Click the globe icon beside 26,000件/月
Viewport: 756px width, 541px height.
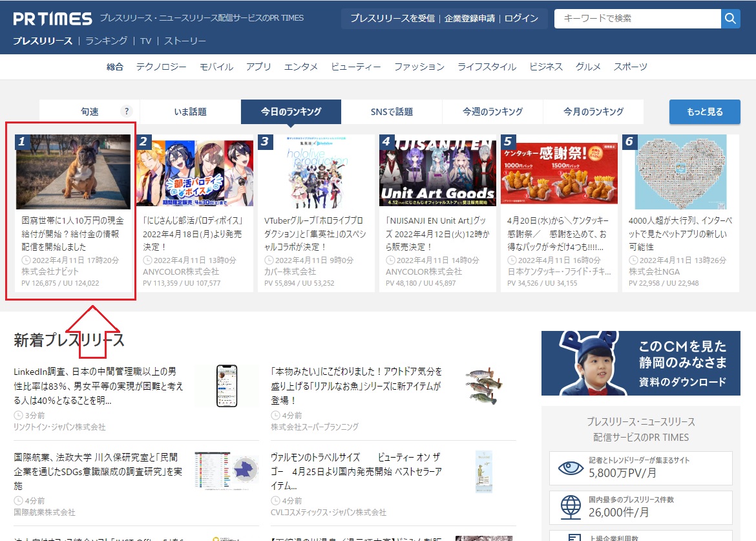click(x=570, y=506)
